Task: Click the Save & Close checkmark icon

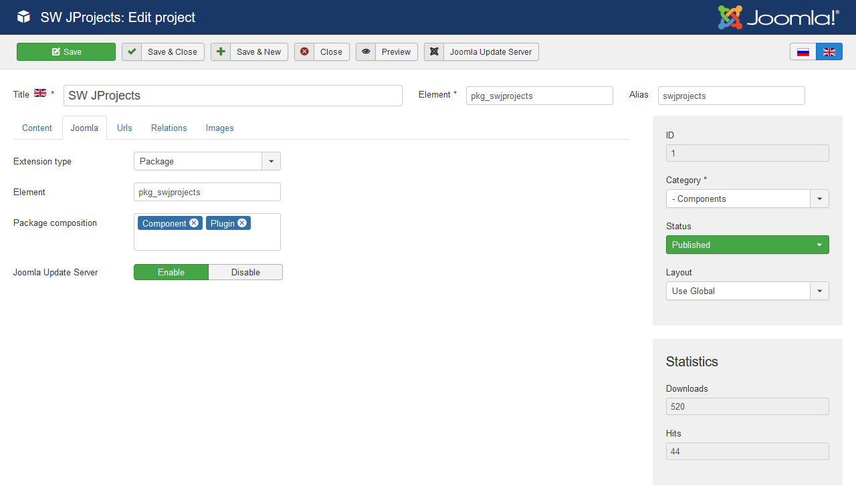Action: tap(132, 51)
